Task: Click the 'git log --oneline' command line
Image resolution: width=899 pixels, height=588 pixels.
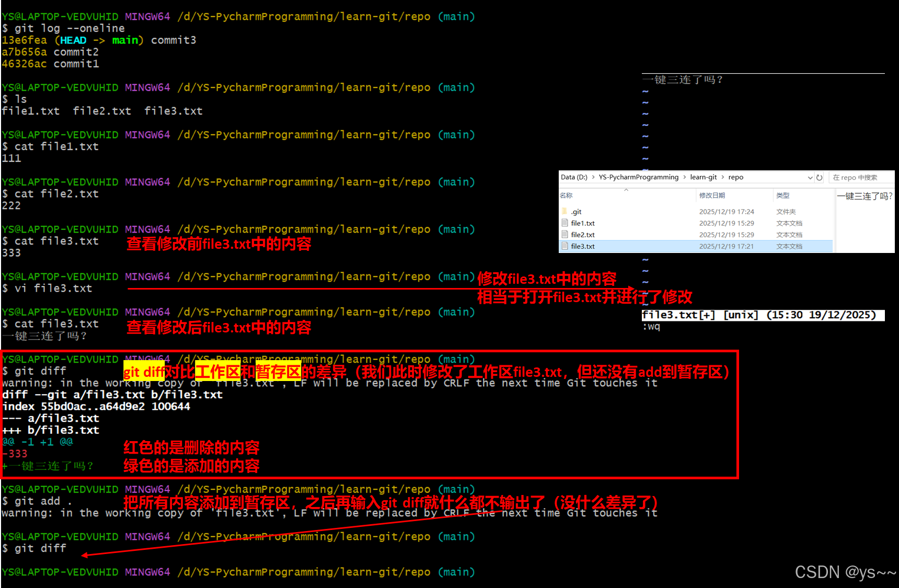Action: pyautogui.click(x=64, y=28)
